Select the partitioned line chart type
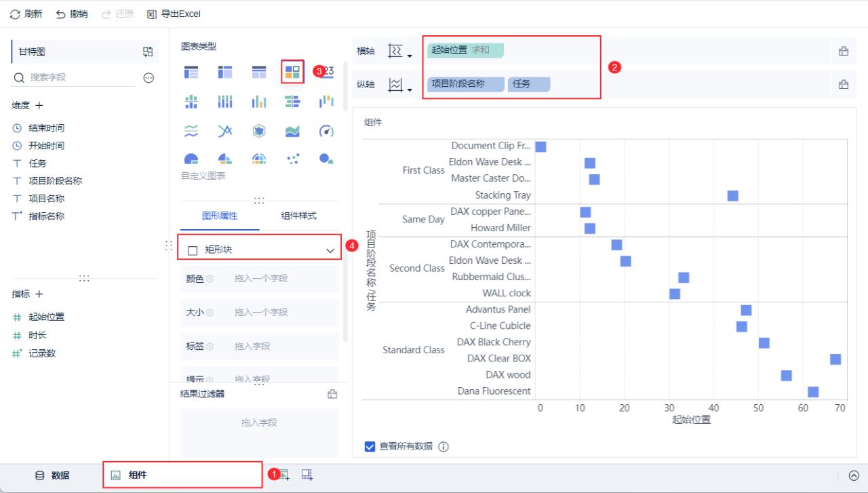This screenshot has height=493, width=868. tap(191, 131)
